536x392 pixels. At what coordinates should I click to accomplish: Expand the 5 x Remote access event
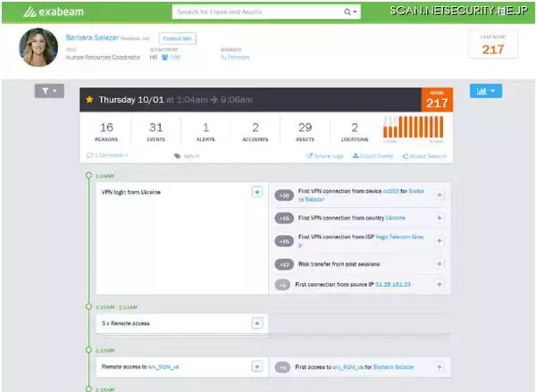click(x=256, y=323)
